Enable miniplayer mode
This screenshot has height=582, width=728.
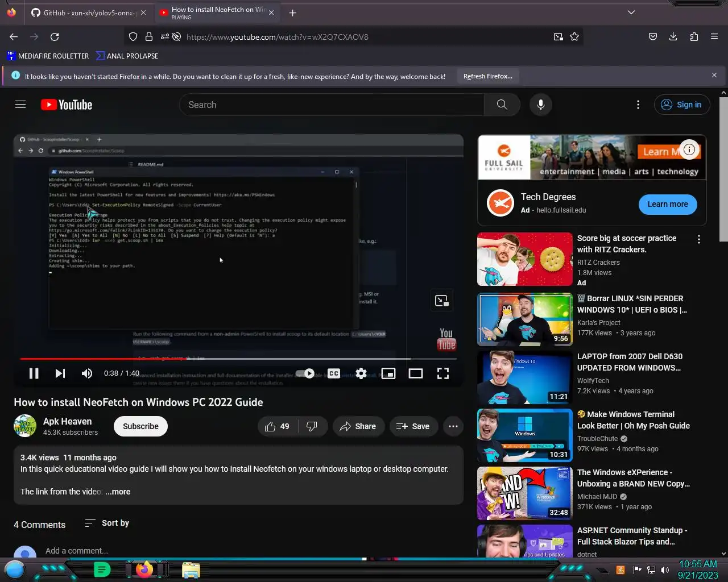[388, 373]
